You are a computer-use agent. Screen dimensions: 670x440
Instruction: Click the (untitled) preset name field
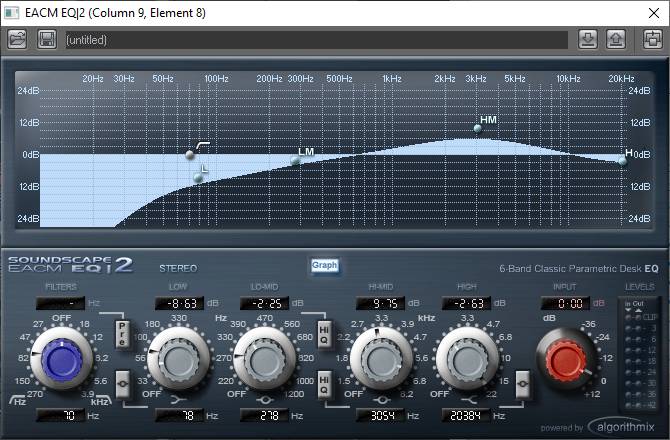click(x=315, y=40)
